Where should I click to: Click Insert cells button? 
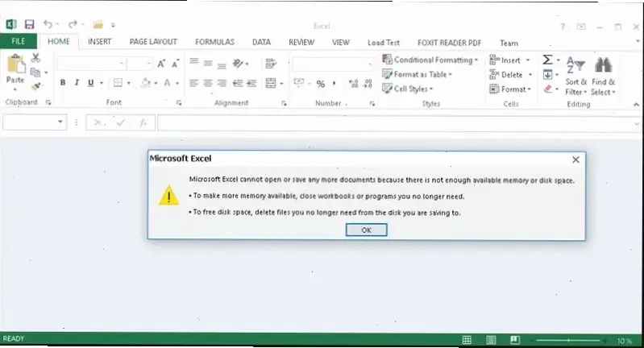[505, 60]
